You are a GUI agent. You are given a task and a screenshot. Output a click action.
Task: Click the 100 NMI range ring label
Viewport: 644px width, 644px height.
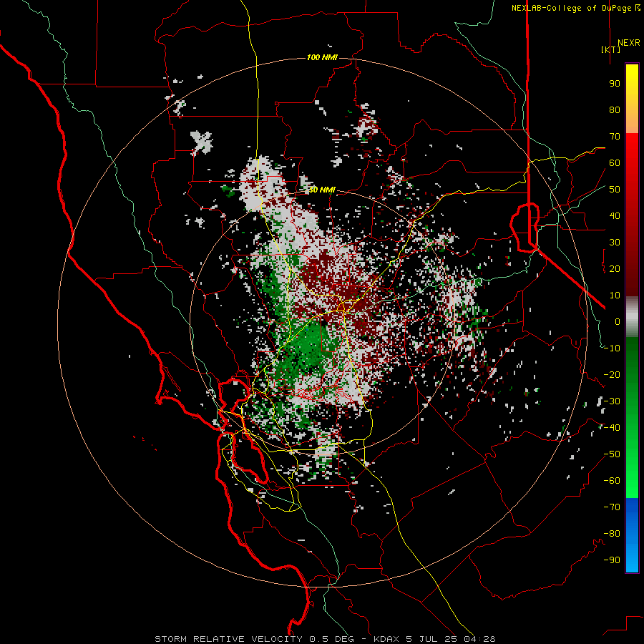[x=322, y=57]
